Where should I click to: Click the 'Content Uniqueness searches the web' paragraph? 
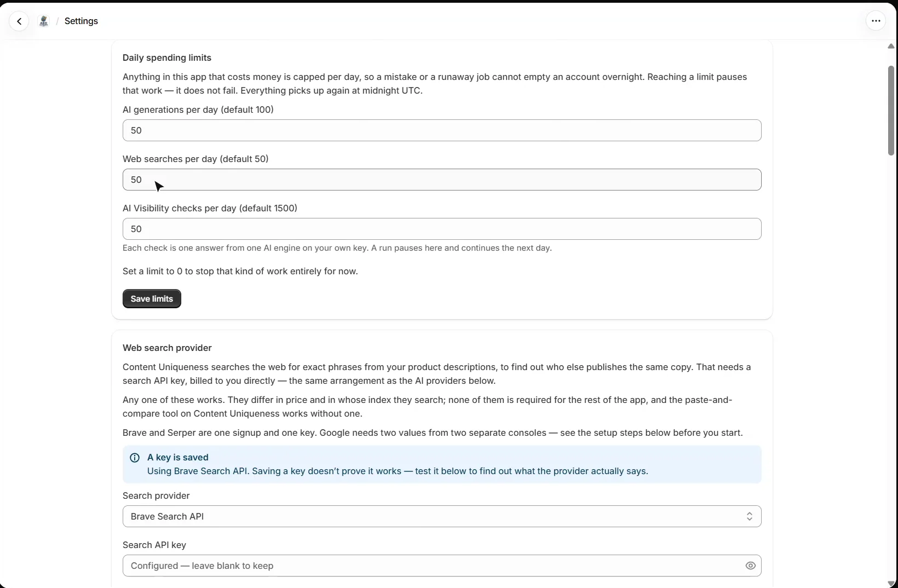(437, 374)
